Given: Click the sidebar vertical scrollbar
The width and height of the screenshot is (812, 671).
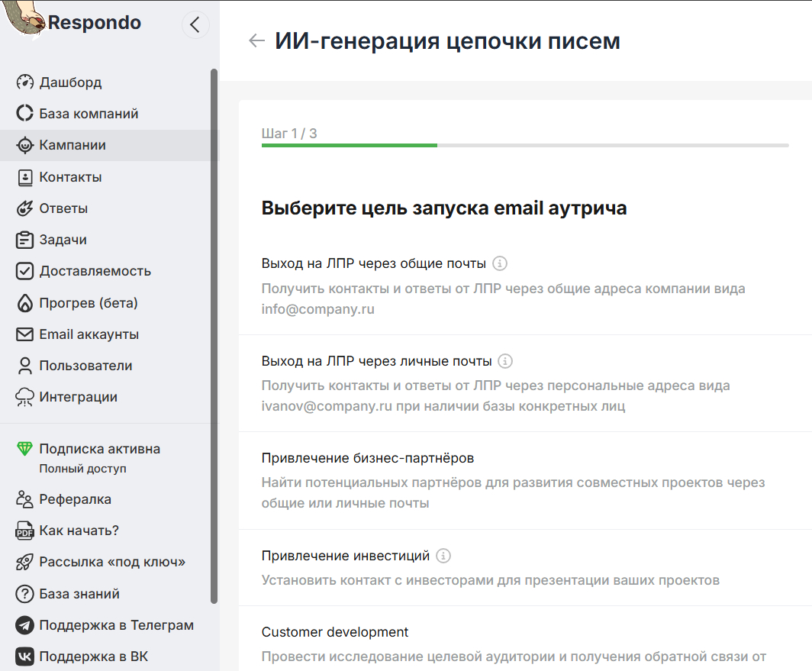Looking at the screenshot, I should coord(214,336).
